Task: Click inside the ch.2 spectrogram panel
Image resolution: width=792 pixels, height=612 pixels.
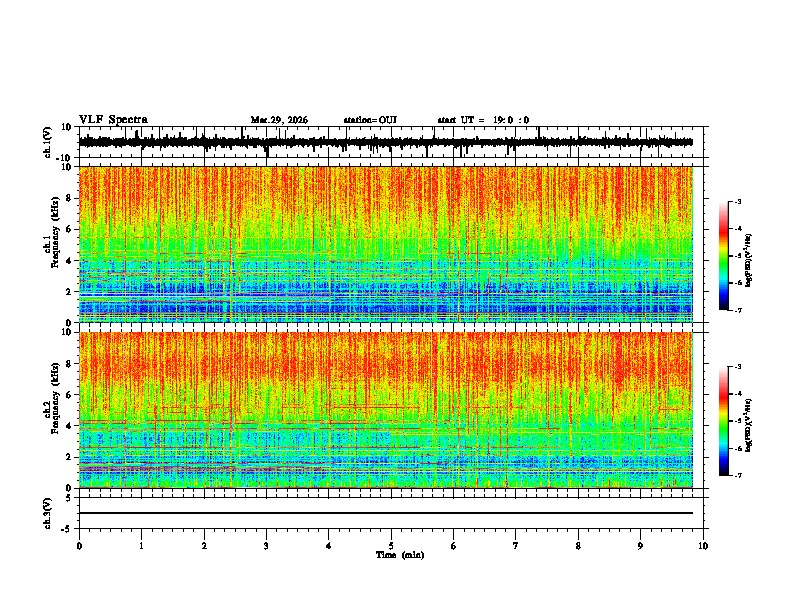Action: click(386, 410)
